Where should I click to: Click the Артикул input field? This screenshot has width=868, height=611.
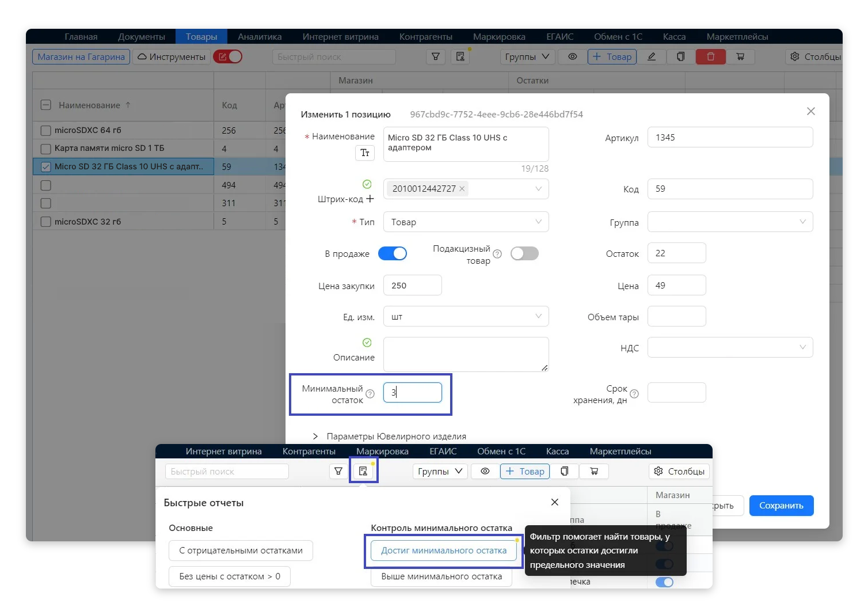click(729, 138)
